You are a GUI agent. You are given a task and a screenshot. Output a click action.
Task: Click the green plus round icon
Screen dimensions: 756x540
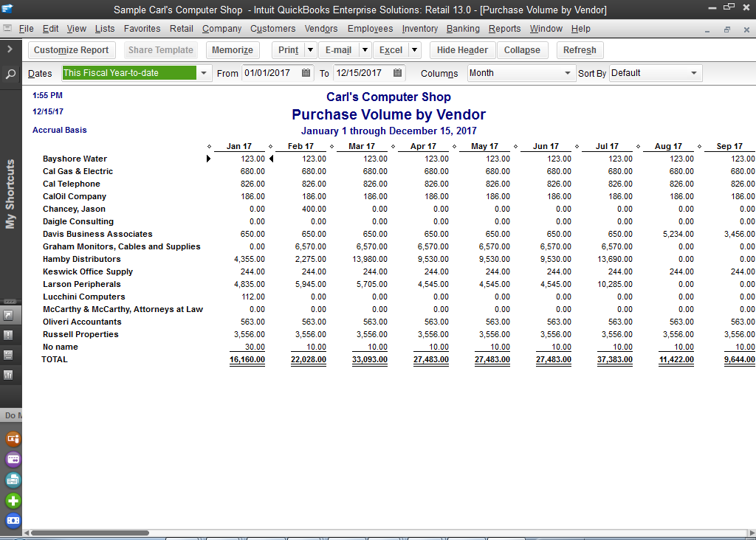click(x=13, y=500)
